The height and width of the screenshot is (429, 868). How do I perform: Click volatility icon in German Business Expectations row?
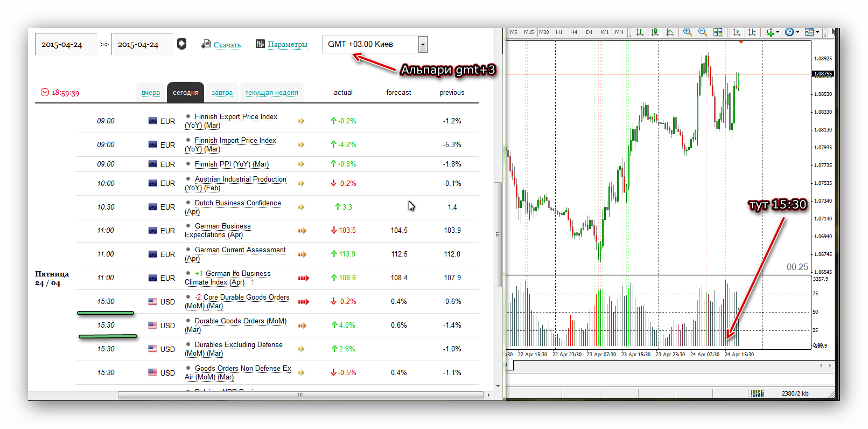click(302, 231)
